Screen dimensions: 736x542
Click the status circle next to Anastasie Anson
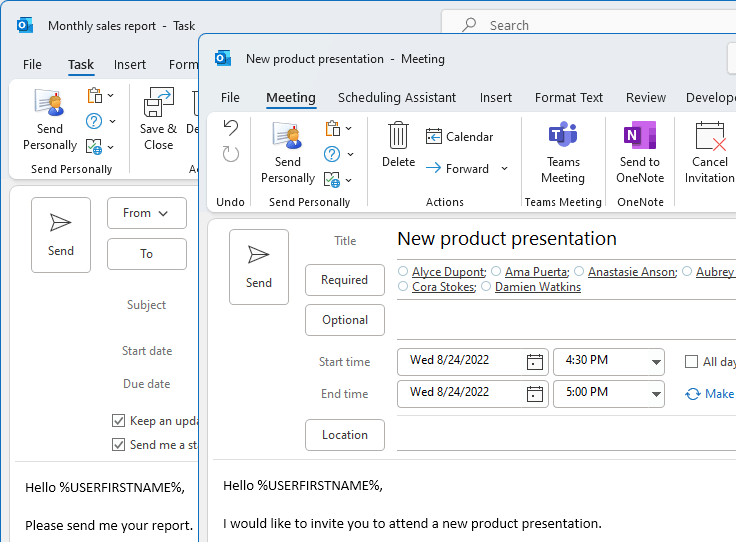point(579,271)
